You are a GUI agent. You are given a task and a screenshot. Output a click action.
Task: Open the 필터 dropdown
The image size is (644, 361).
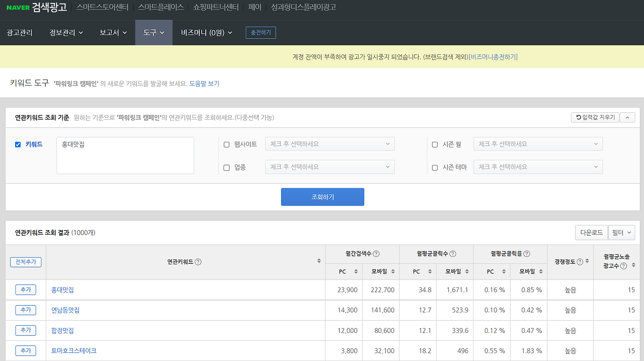click(x=622, y=233)
